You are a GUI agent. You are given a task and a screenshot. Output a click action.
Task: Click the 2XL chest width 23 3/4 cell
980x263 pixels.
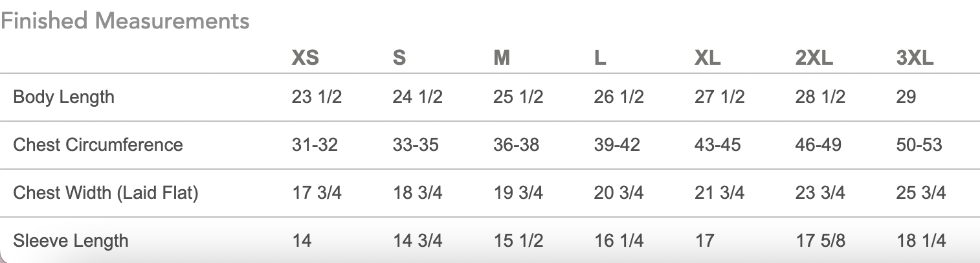point(820,192)
